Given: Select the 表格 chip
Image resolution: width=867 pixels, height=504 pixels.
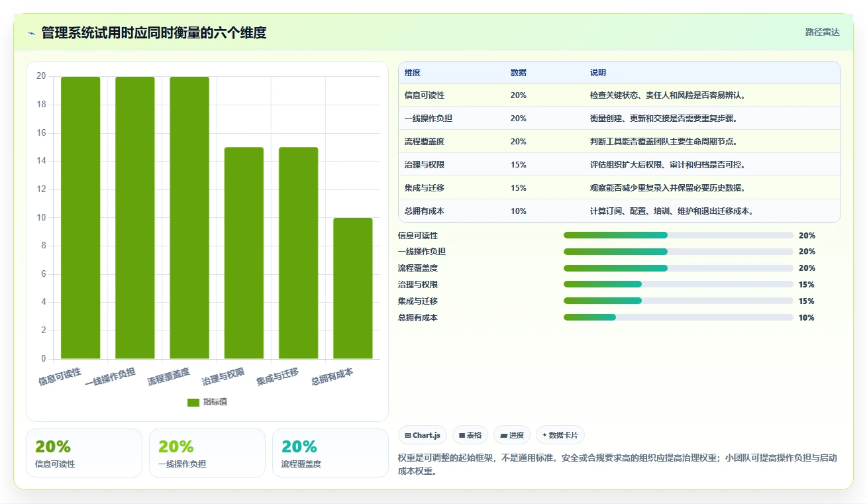Looking at the screenshot, I should click(470, 435).
